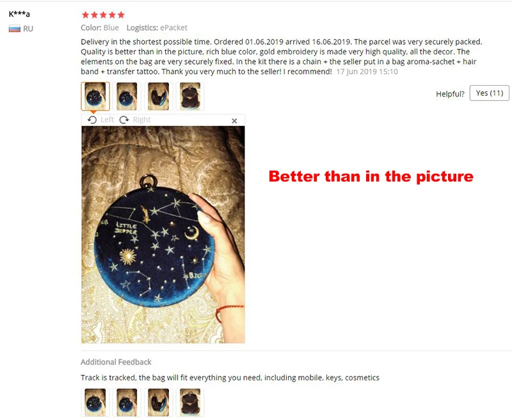512x420 pixels.
Task: Open third thumbnail under Additional Feedback
Action: pos(158,402)
